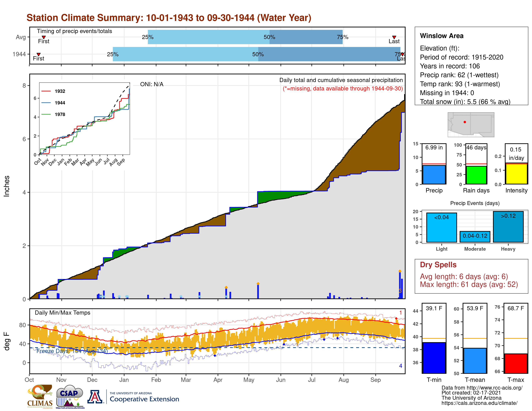Click the red dot on the Arizona map
The height and width of the screenshot is (411, 532).
pos(465,122)
